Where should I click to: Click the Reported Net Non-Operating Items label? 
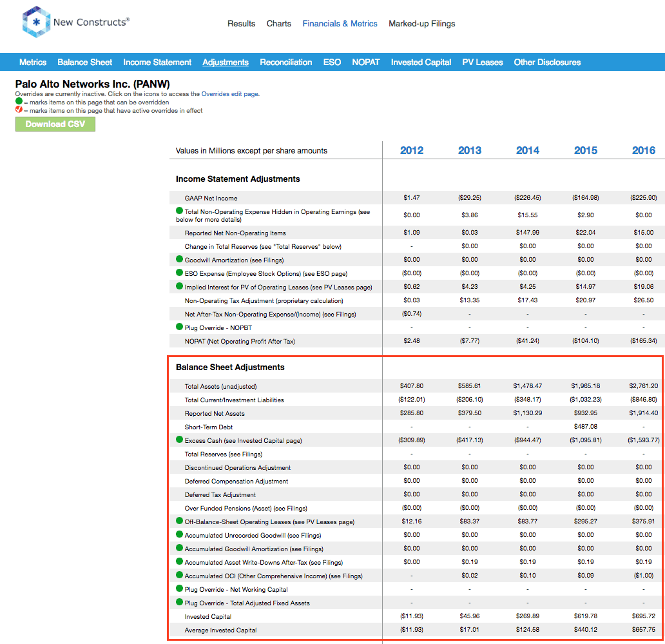click(x=235, y=233)
